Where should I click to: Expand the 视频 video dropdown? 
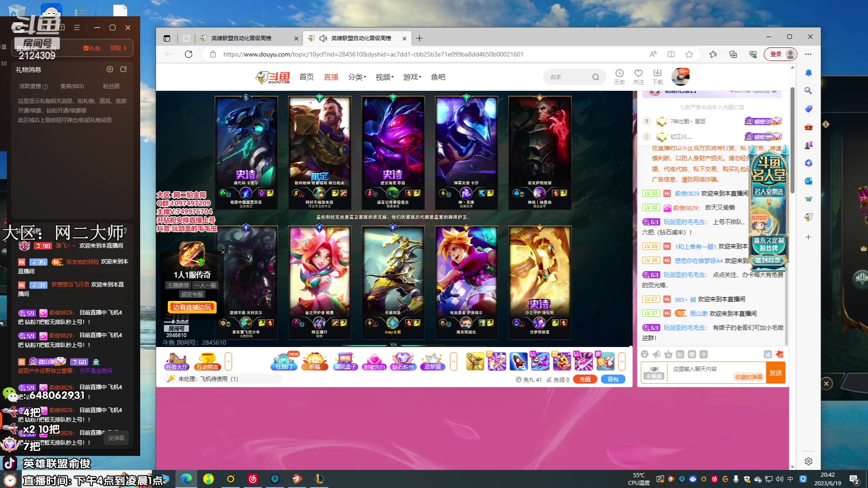(x=384, y=77)
